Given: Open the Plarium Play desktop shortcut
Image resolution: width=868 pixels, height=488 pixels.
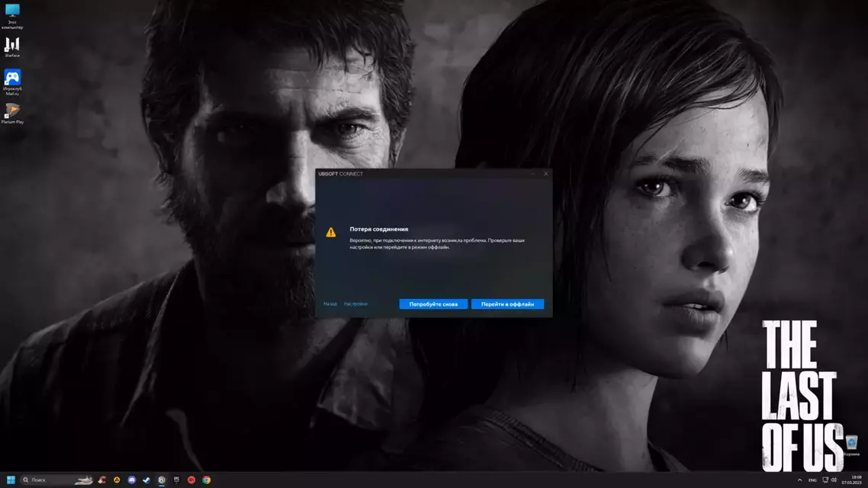Looking at the screenshot, I should point(12,114).
